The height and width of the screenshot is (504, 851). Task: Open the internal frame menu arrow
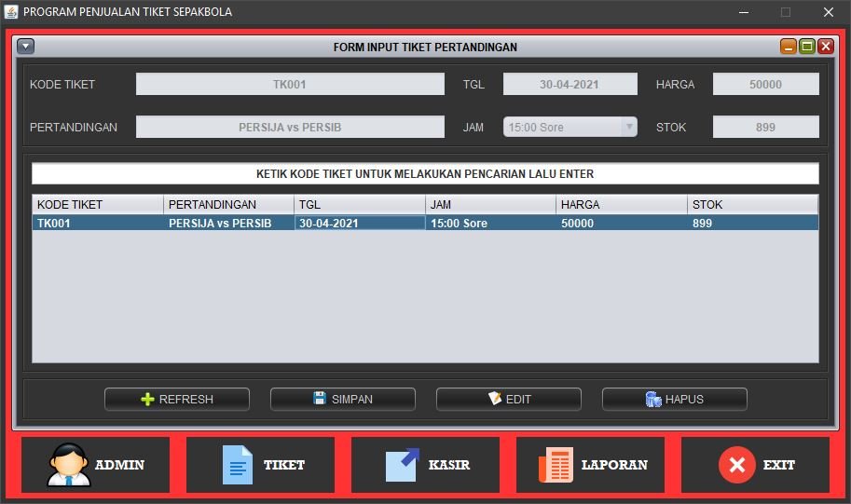[x=25, y=47]
